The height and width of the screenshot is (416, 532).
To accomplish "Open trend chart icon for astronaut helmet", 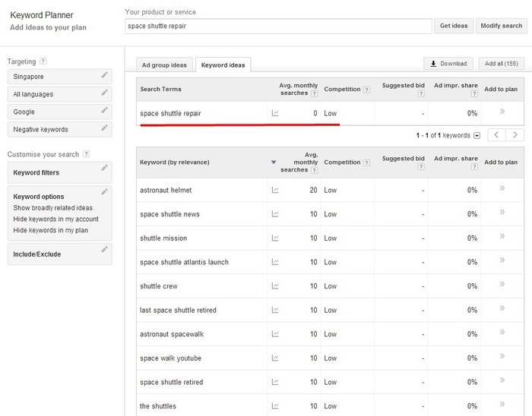I will point(275,190).
